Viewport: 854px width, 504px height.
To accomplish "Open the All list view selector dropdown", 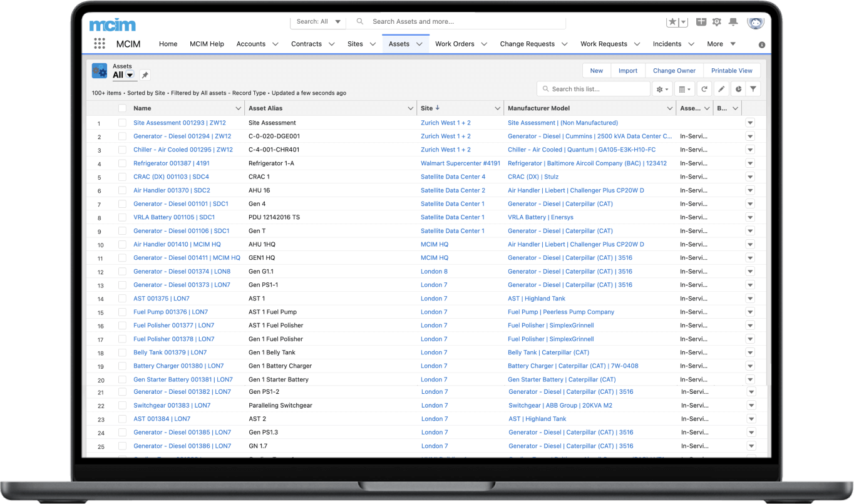I will pyautogui.click(x=130, y=75).
